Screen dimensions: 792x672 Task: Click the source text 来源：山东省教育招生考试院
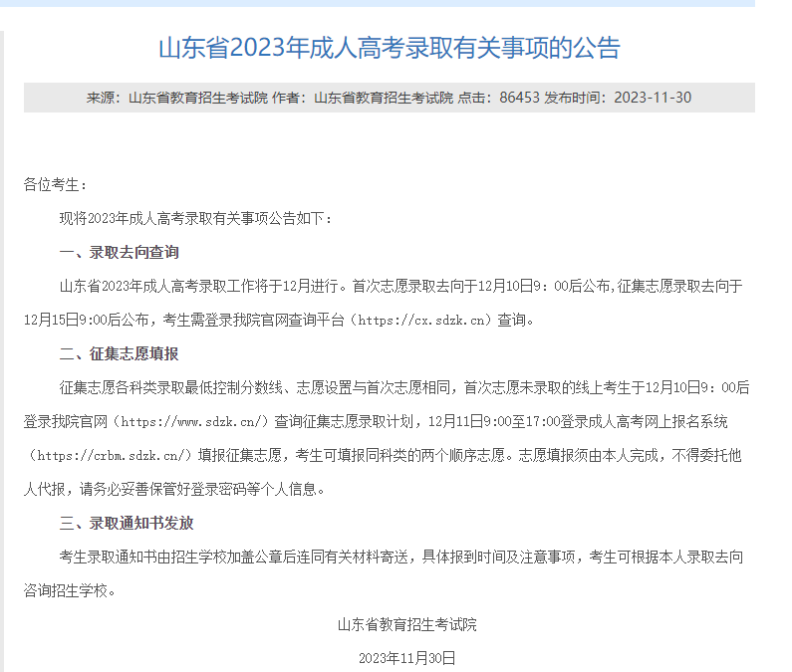[176, 98]
